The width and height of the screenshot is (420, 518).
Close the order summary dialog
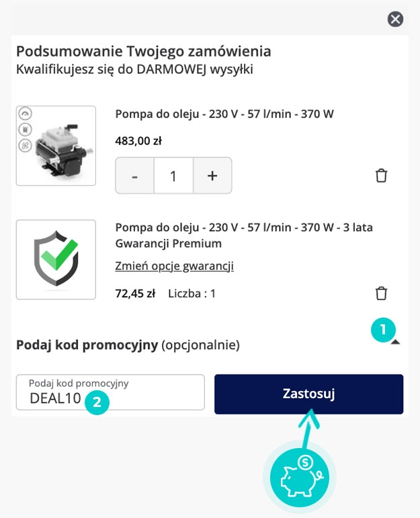(x=396, y=20)
